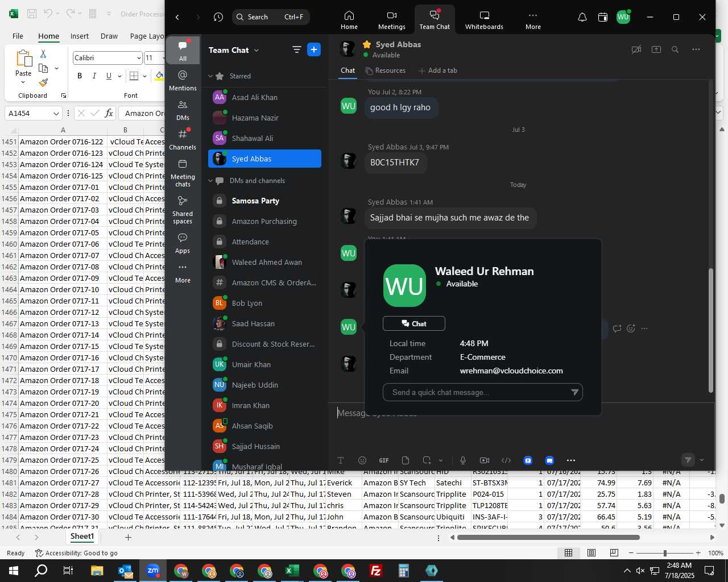
Task: Open FileZilla from the taskbar
Action: click(x=376, y=571)
